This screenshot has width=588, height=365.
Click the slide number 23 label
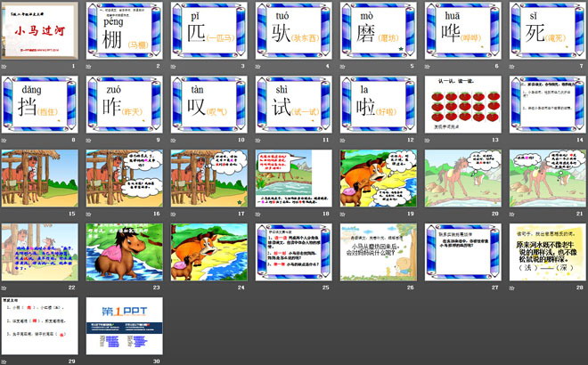157,288
